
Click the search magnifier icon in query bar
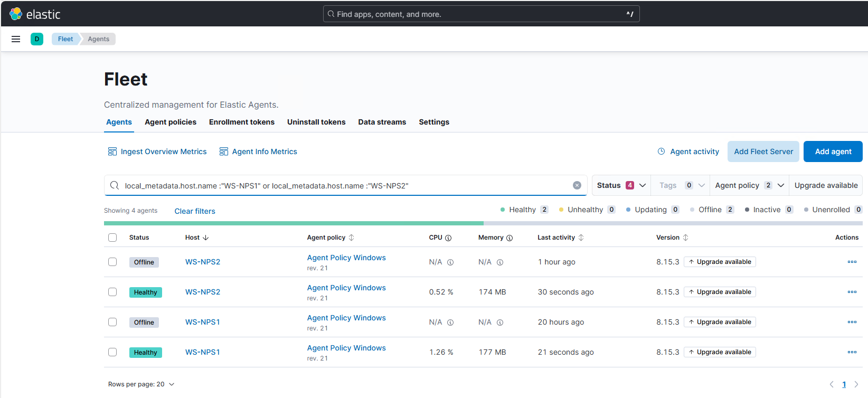[115, 185]
